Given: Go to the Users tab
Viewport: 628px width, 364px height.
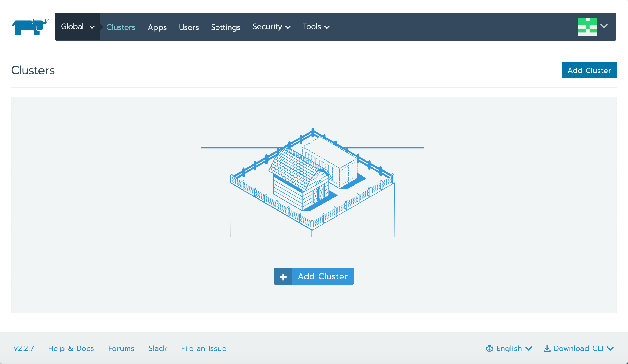Looking at the screenshot, I should click(x=189, y=27).
